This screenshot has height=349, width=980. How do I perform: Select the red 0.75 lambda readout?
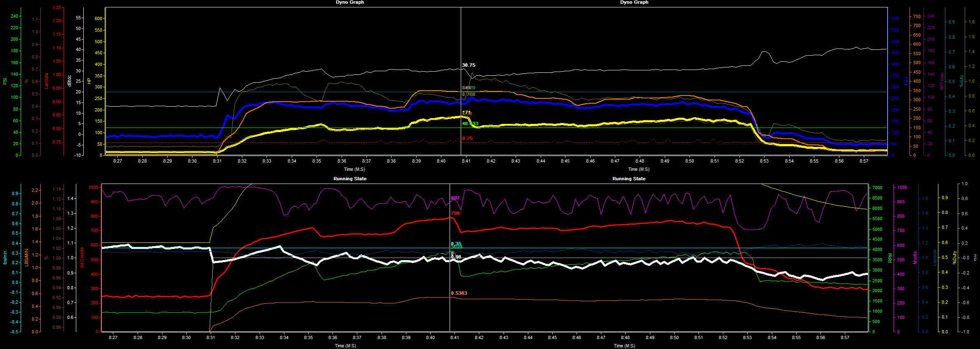[467, 138]
